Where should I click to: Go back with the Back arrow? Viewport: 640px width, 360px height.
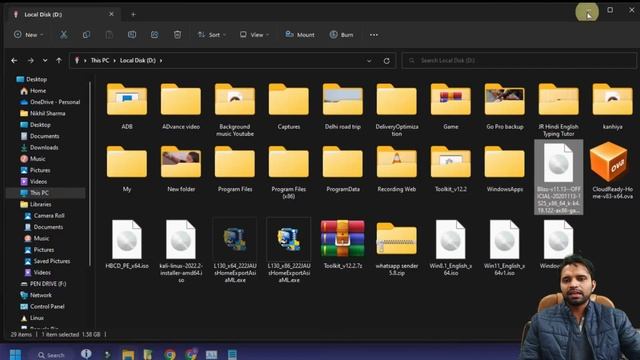click(x=14, y=60)
